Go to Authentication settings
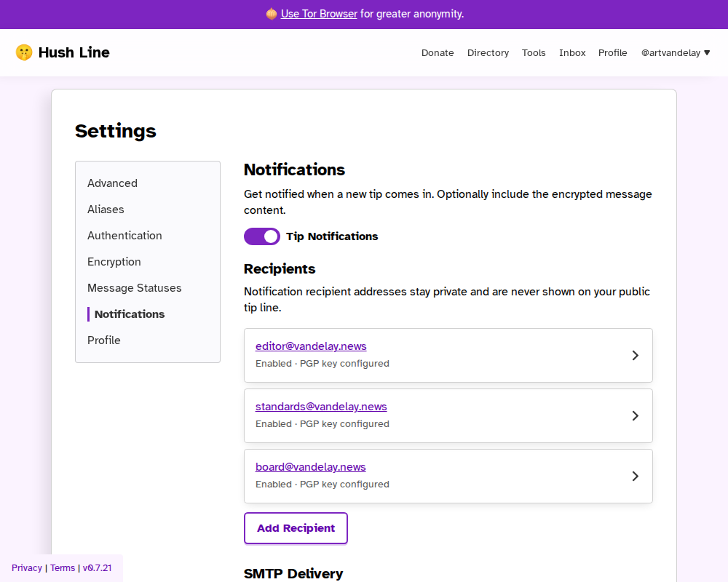 pos(124,236)
